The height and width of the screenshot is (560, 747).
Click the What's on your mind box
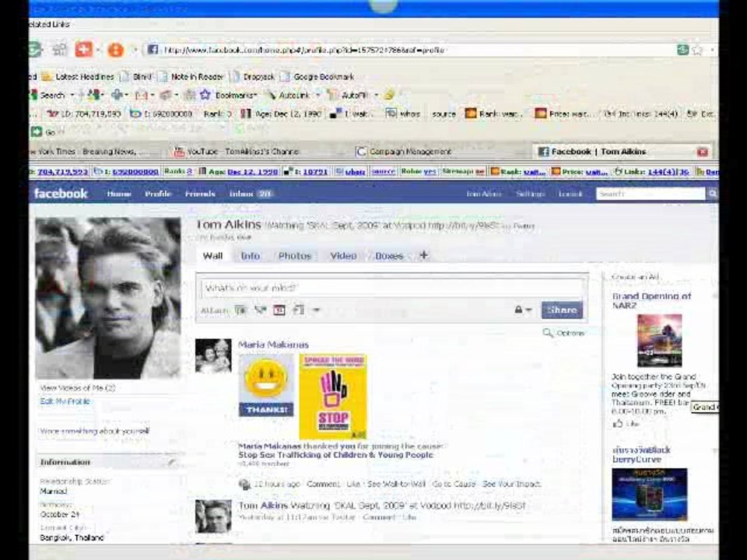tap(391, 288)
